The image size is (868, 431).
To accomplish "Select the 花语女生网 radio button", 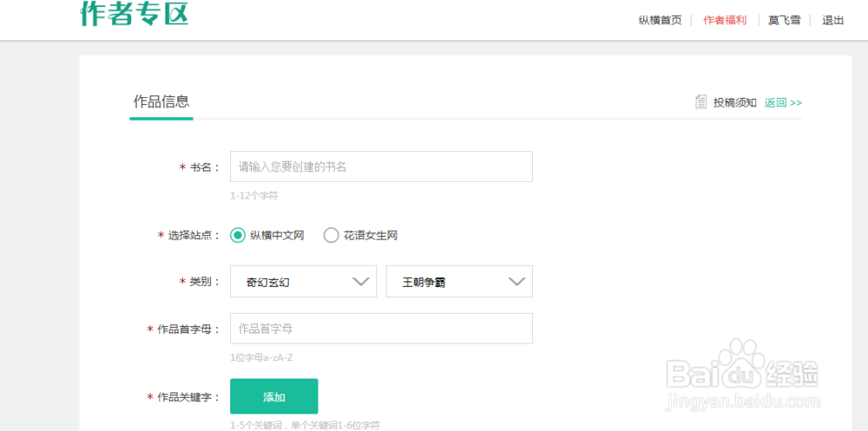I will tap(331, 236).
